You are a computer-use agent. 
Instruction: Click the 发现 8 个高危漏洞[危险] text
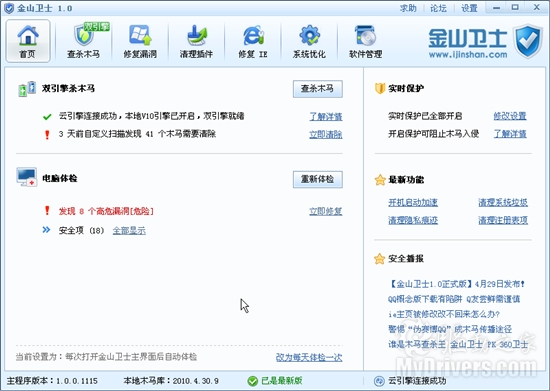click(106, 211)
